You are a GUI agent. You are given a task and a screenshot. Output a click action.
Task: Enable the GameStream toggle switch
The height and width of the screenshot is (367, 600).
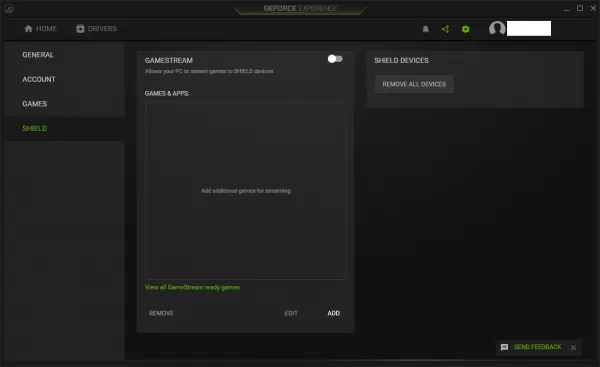[x=335, y=59]
